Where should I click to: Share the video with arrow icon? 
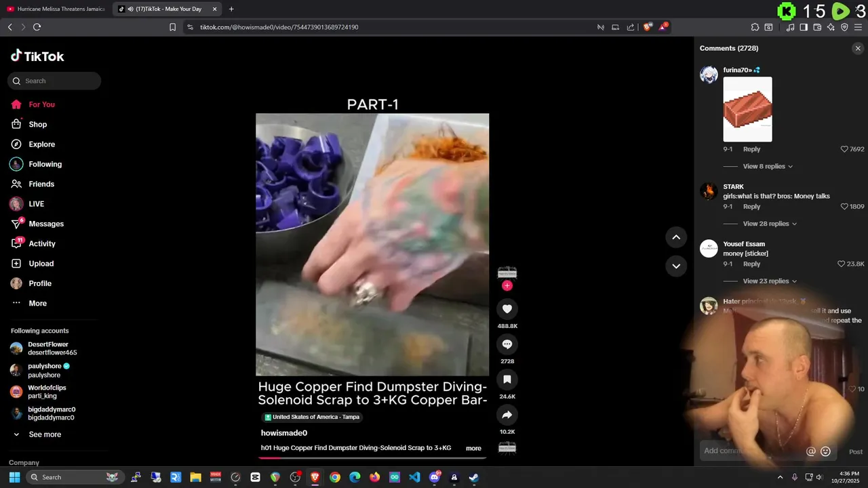click(x=507, y=415)
